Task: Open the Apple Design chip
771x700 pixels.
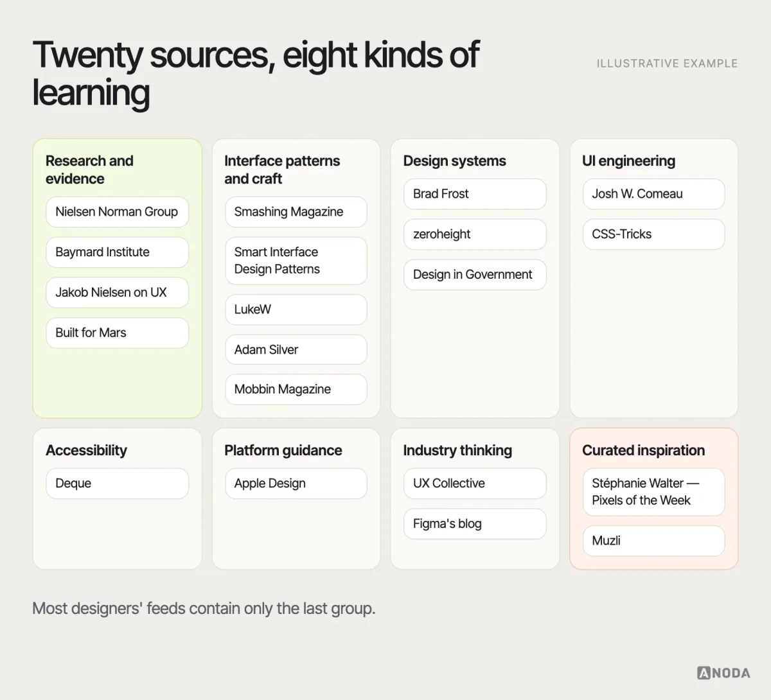Action: tap(296, 484)
